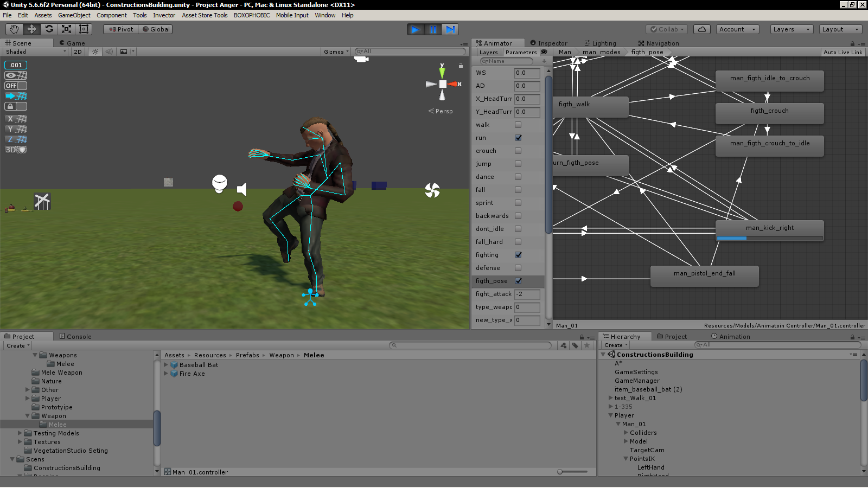868x488 pixels.
Task: Add new animator parameter with plus
Action: (544, 61)
